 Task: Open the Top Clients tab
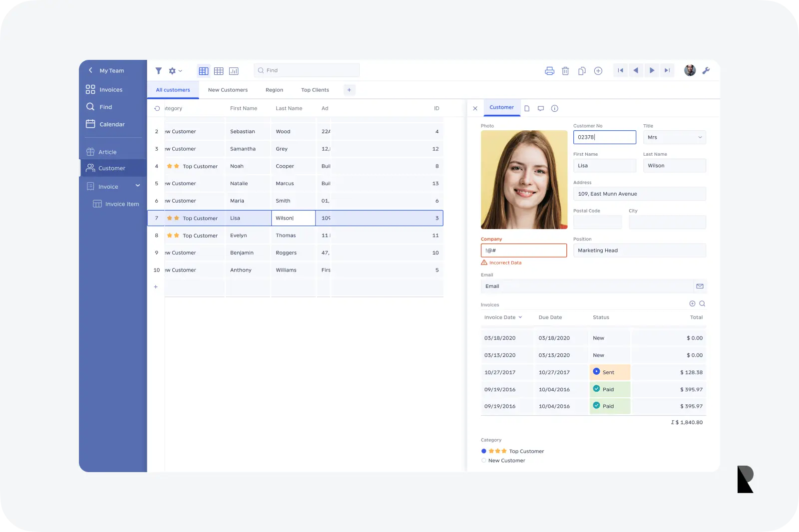pyautogui.click(x=315, y=90)
